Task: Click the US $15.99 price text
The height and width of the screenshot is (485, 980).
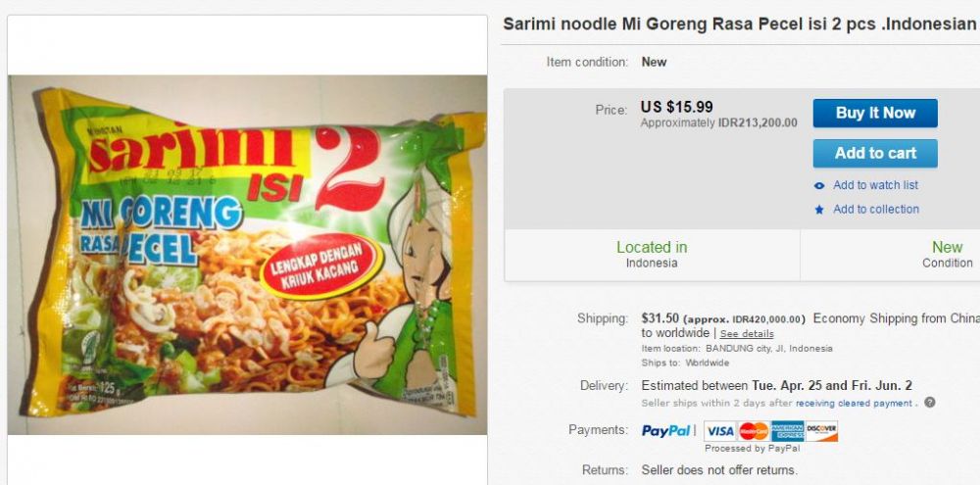Action: pyautogui.click(x=676, y=107)
